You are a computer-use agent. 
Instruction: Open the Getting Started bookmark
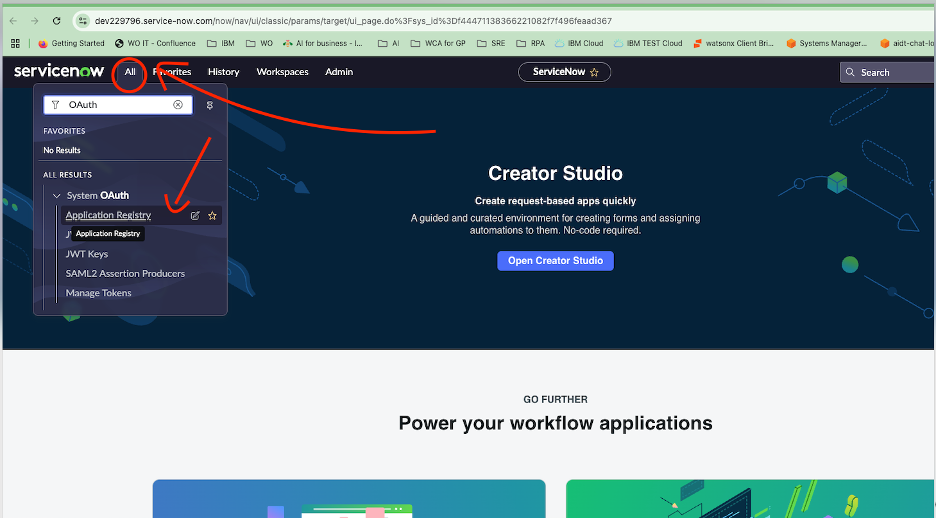coord(71,44)
